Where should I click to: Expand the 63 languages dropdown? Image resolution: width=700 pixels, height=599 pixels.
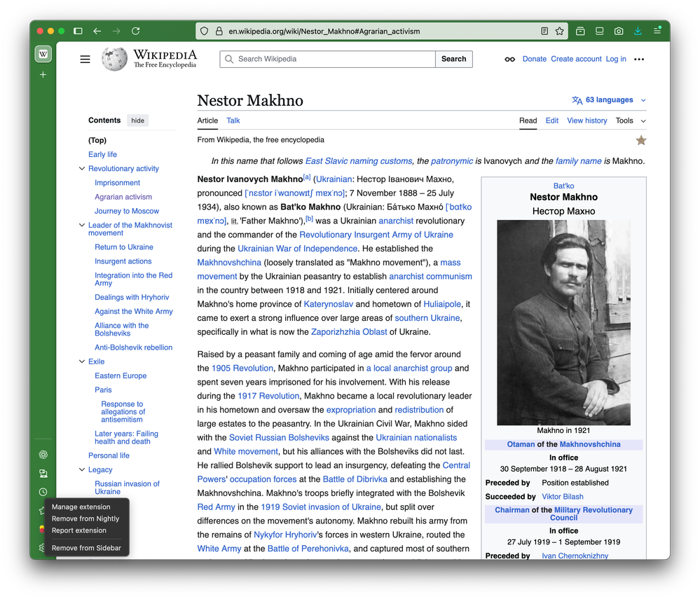608,100
